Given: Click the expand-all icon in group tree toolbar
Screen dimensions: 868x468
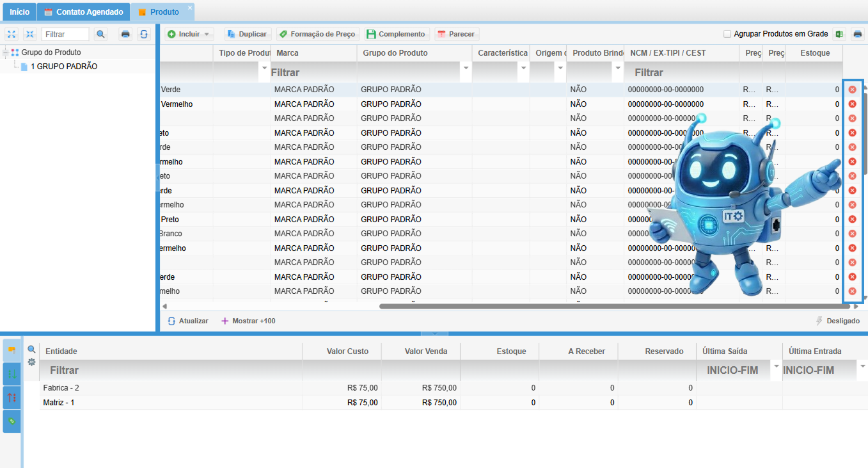Looking at the screenshot, I should click(x=12, y=34).
